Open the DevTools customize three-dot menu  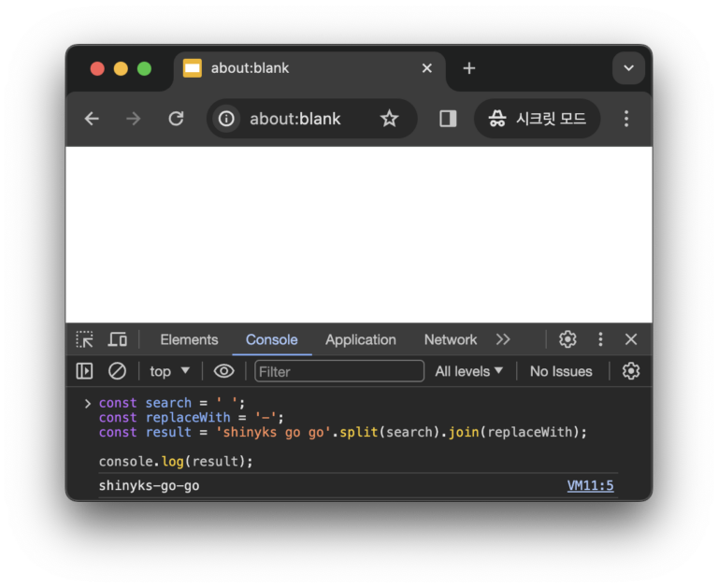click(600, 339)
